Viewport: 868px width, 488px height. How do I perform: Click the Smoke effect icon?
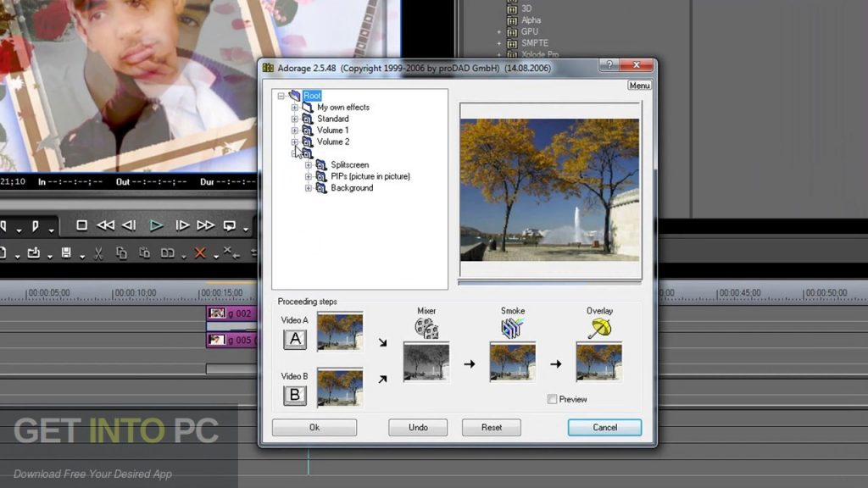coord(513,328)
